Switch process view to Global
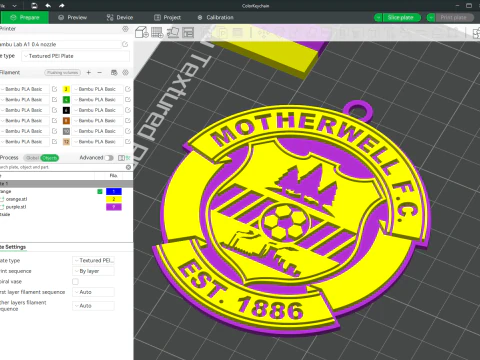This screenshot has width=480, height=360. 32,158
